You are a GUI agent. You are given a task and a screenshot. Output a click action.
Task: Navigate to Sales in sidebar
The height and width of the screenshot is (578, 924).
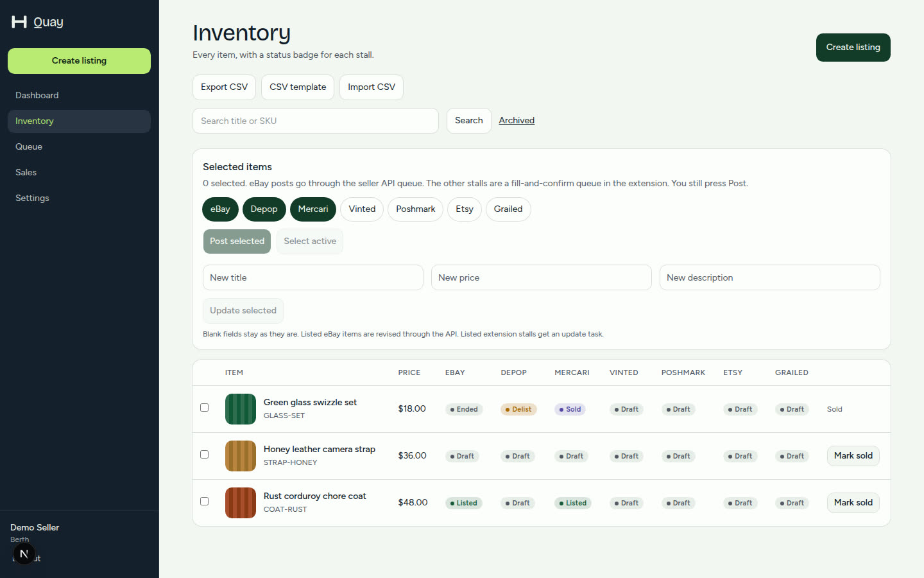point(79,172)
